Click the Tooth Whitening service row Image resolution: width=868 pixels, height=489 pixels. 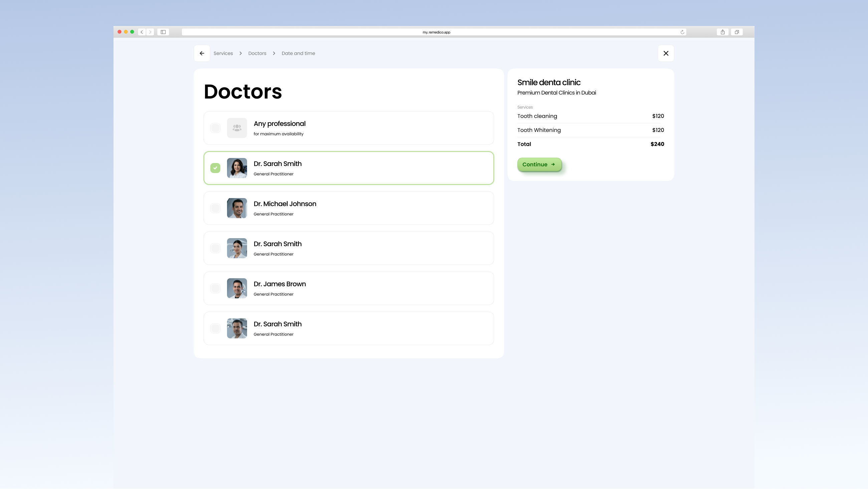tap(591, 130)
